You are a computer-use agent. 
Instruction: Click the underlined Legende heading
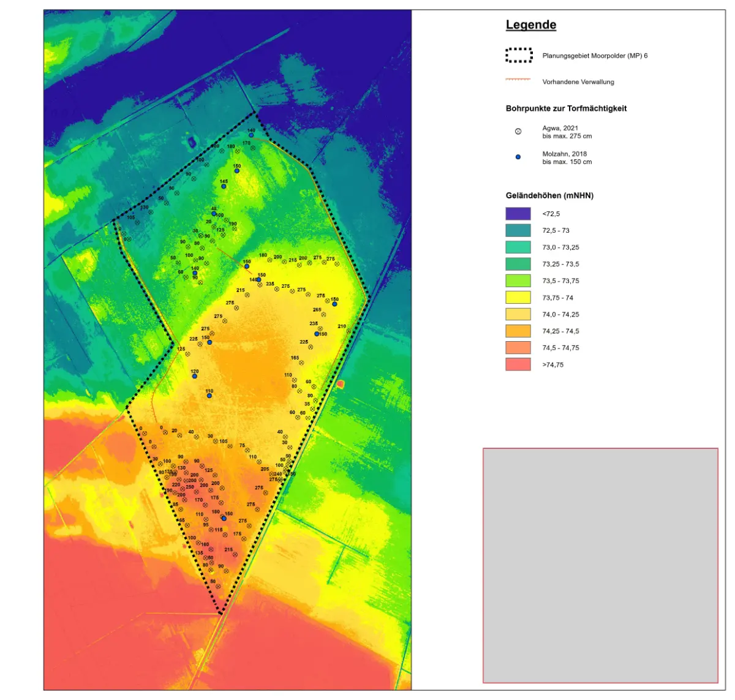(531, 25)
